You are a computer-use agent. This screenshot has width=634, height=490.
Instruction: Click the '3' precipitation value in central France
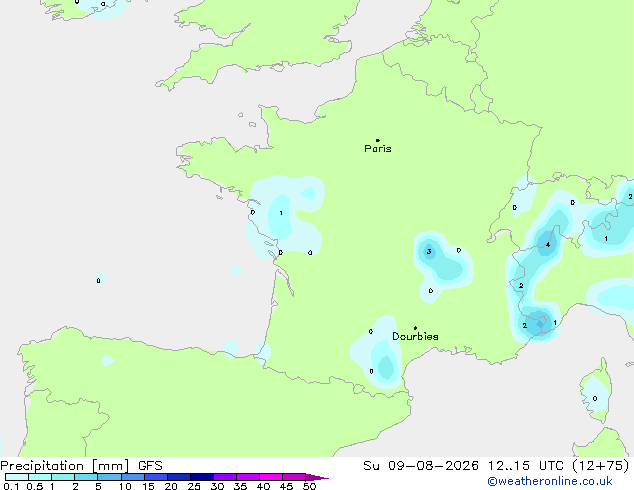(429, 251)
